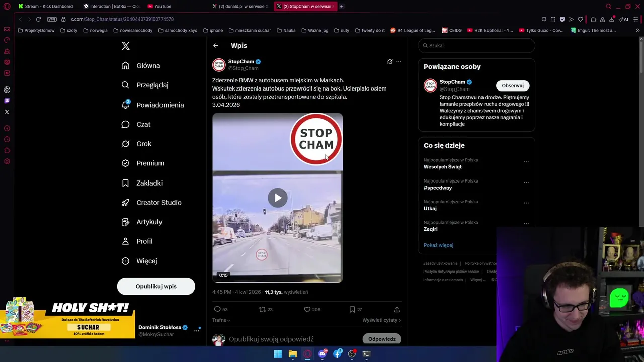
Task: Open more options for Zeqiri trend
Action: click(526, 223)
